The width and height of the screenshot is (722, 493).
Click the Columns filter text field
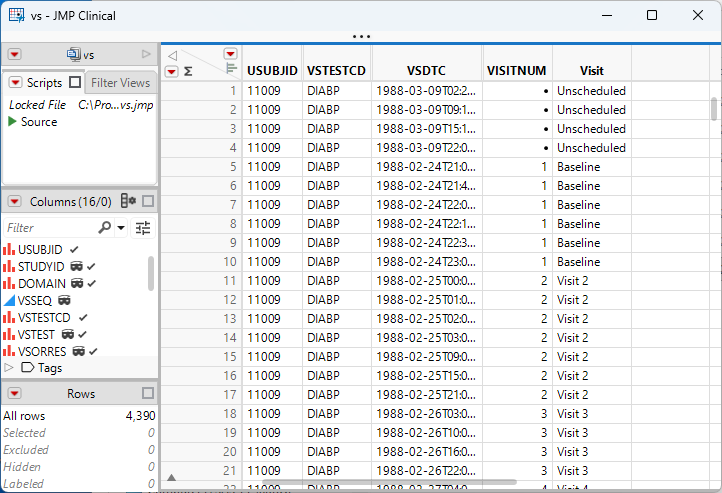[50, 228]
